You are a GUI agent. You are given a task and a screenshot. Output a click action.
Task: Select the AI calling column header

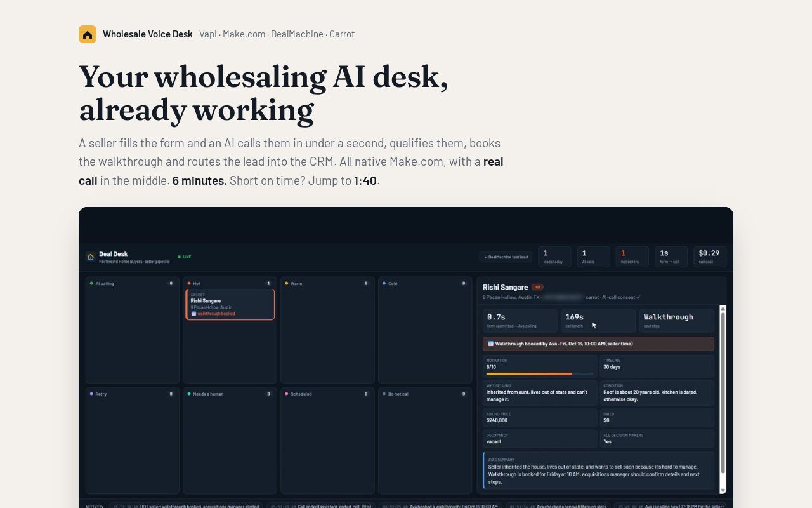click(133, 283)
